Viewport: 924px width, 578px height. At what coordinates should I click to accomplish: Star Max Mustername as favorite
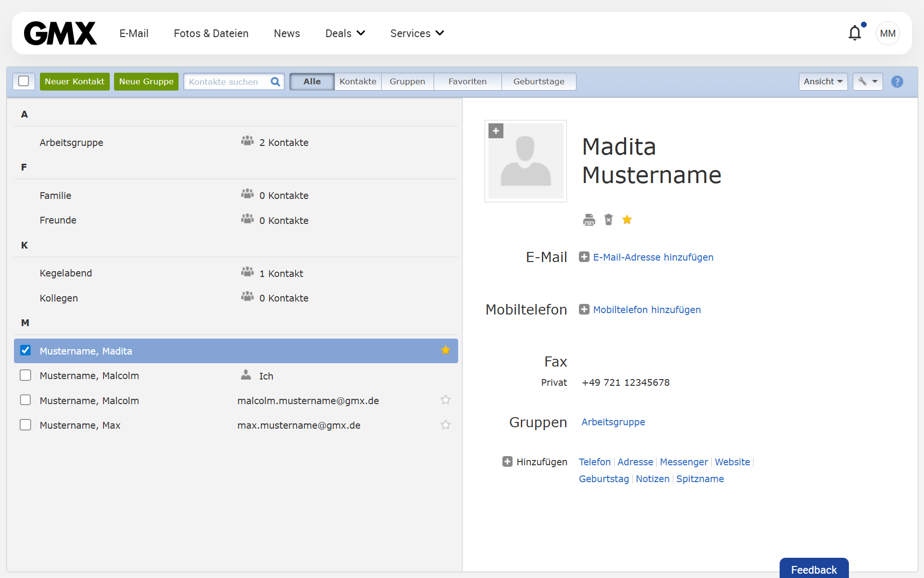[445, 425]
